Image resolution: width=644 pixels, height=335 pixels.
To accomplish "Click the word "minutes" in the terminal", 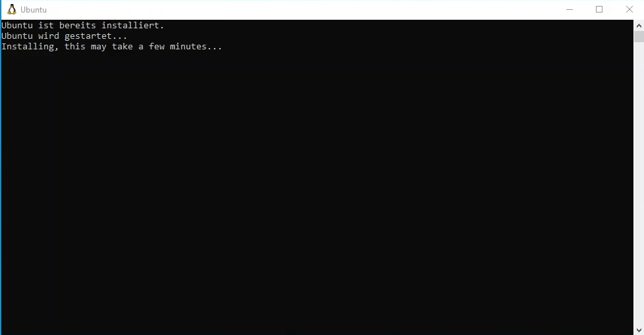I will click(188, 46).
